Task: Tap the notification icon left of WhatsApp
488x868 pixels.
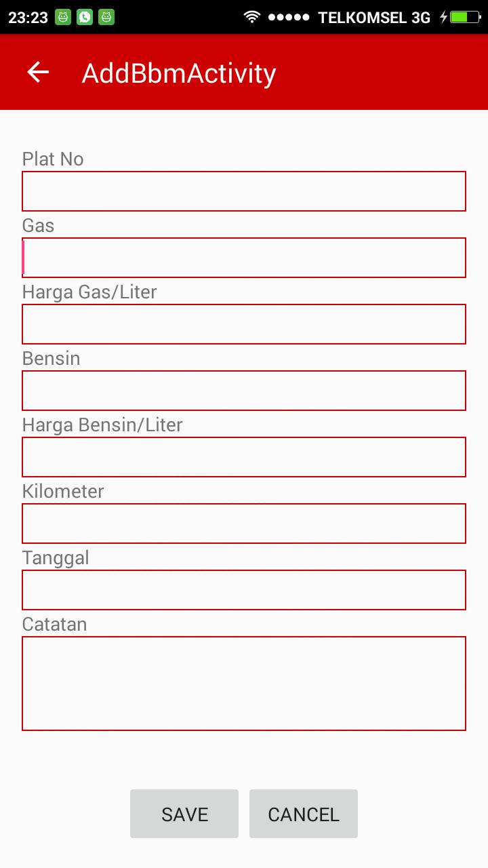Action: (63, 17)
